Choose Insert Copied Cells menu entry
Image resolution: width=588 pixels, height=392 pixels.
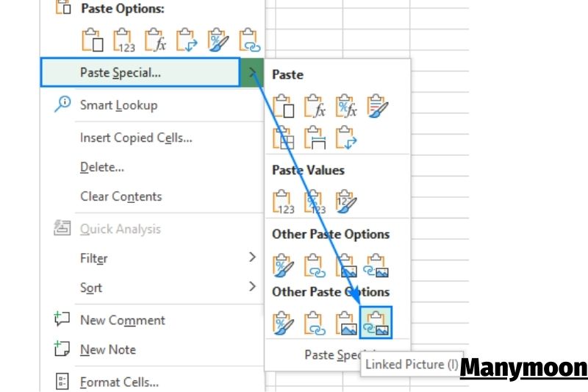click(x=136, y=138)
